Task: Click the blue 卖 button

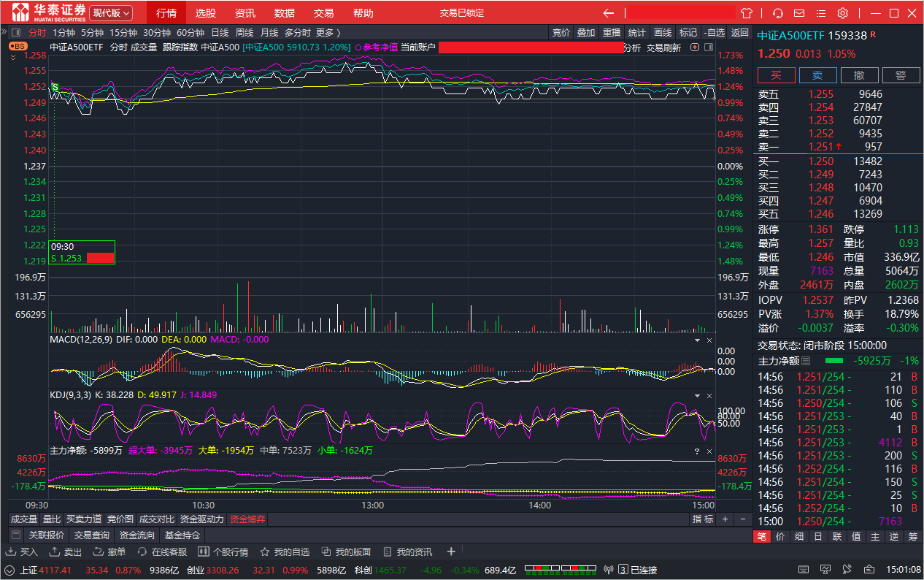Action: pyautogui.click(x=817, y=75)
